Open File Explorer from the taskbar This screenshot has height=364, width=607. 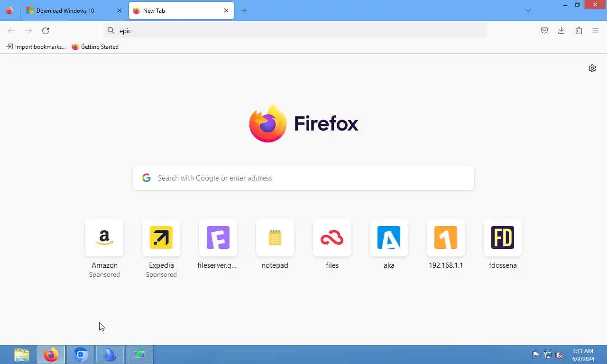(22, 355)
